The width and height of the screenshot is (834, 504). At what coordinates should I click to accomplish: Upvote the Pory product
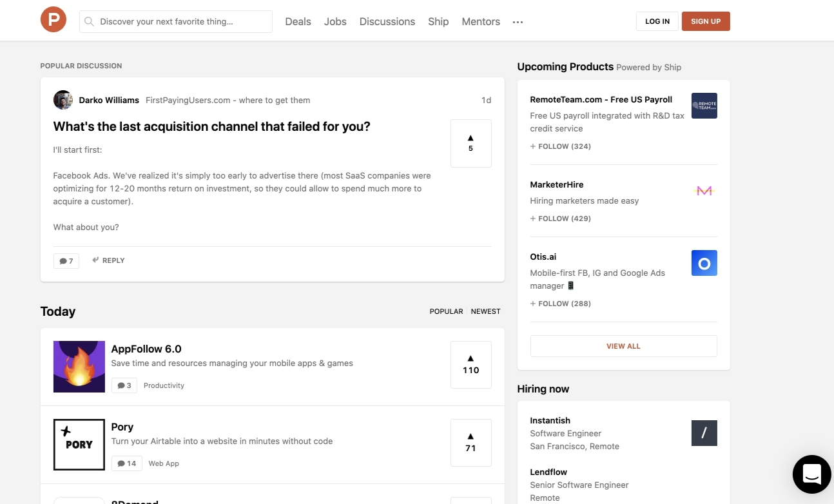tap(470, 443)
